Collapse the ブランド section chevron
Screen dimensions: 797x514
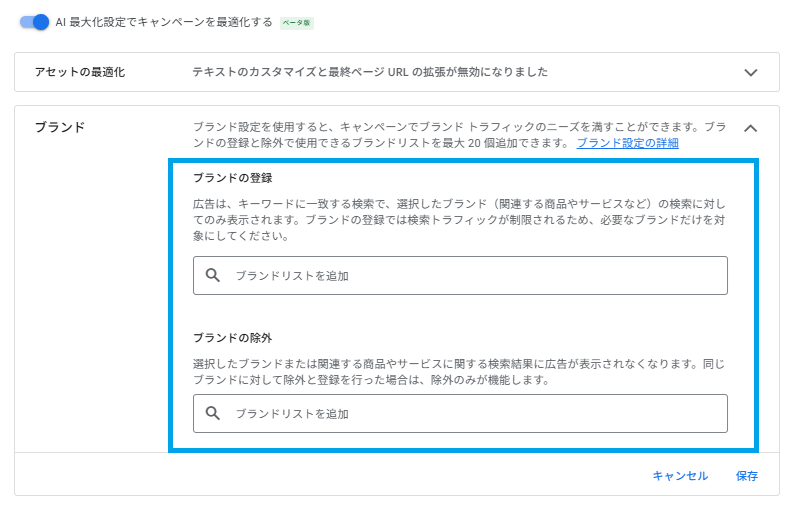tap(750, 128)
